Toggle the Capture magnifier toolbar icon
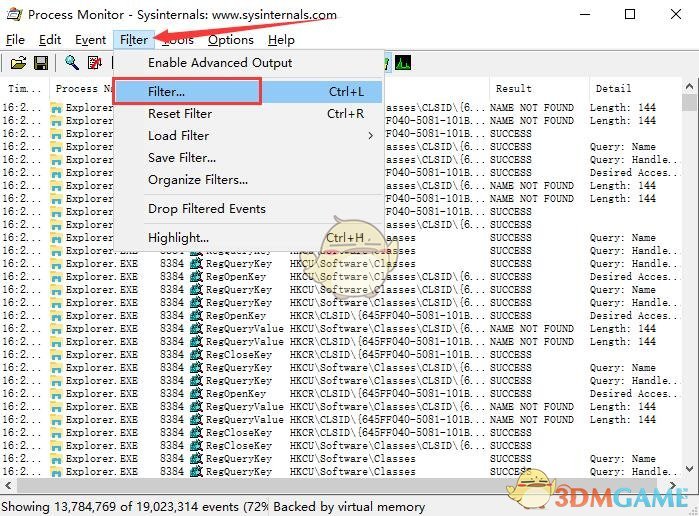699x516 pixels. point(72,63)
